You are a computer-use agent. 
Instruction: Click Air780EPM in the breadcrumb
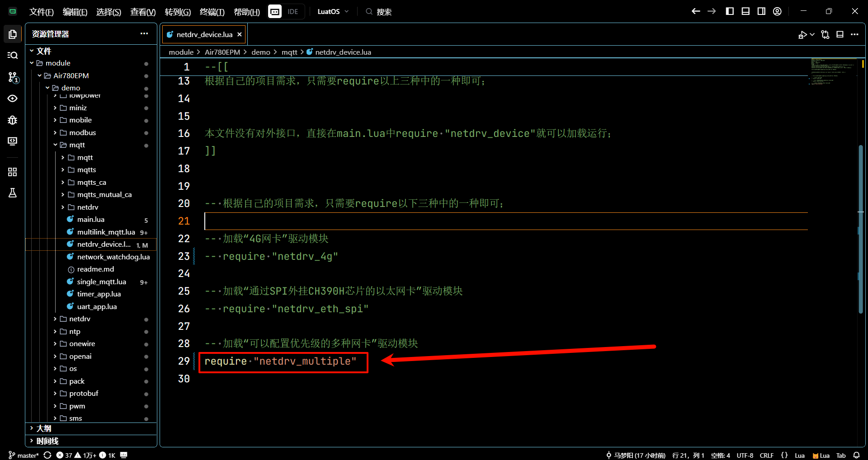(x=222, y=52)
